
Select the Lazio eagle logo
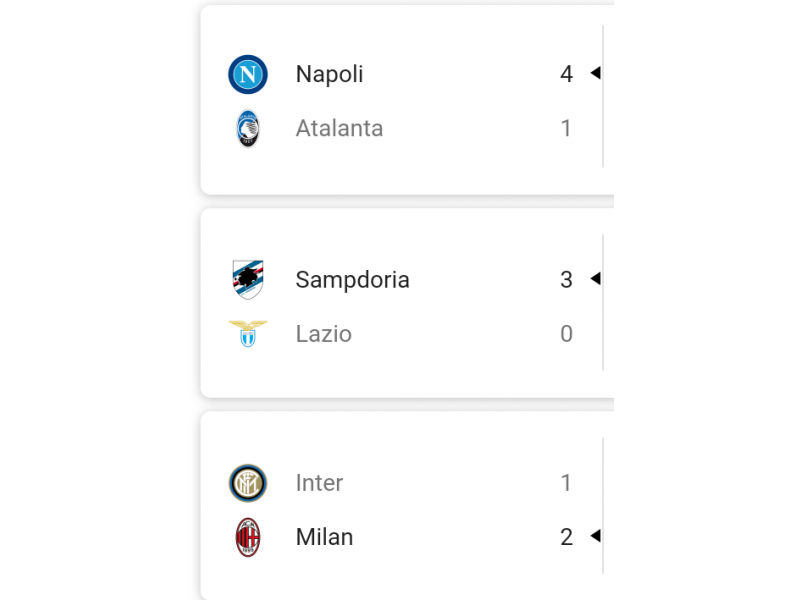[248, 334]
